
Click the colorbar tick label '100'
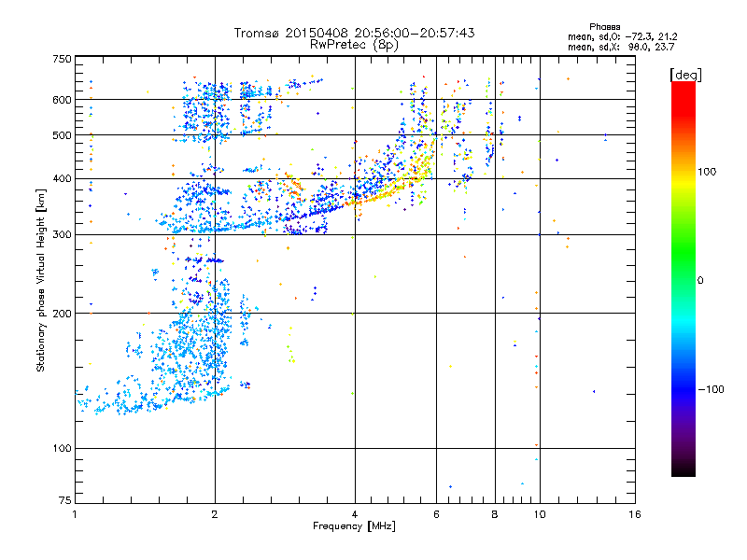707,172
